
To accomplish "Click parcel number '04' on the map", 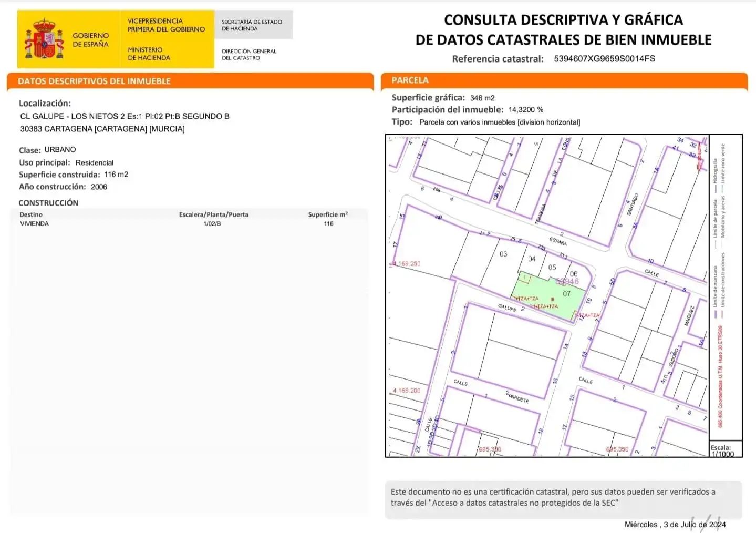I will pyautogui.click(x=532, y=259).
